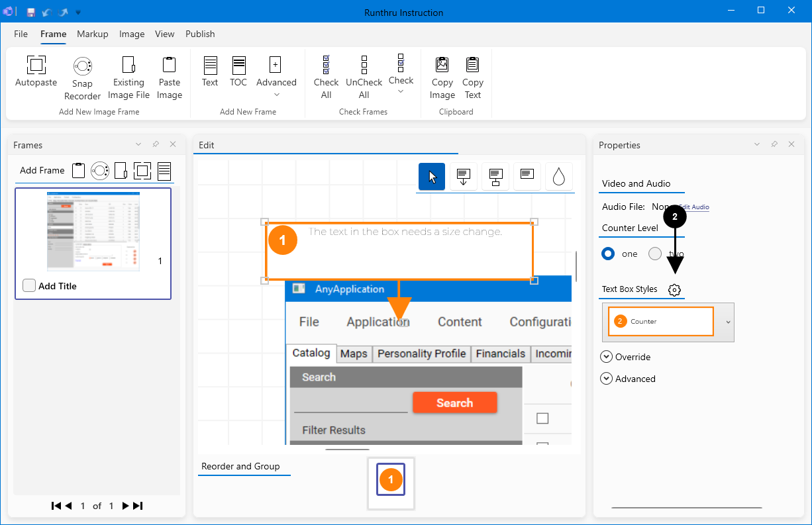812x525 pixels.
Task: Click the Edit Audio link
Action: pyautogui.click(x=693, y=207)
